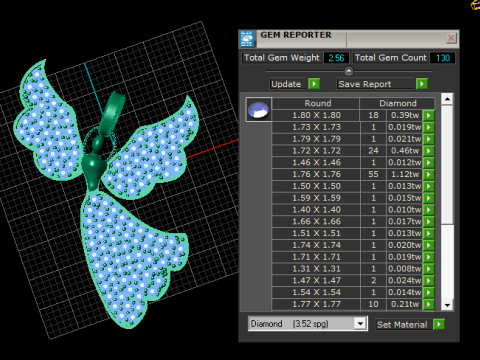The height and width of the screenshot is (360, 480).
Task: Click green arrow for 1.47 X 1.47 row
Action: pos(429,281)
